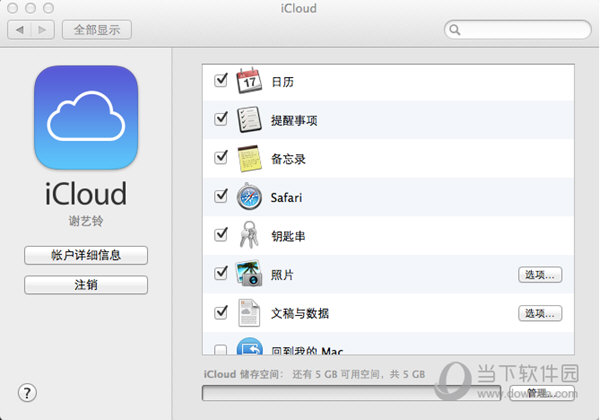Disable the 钥匙串 checkbox
The image size is (600, 420).
pos(221,235)
